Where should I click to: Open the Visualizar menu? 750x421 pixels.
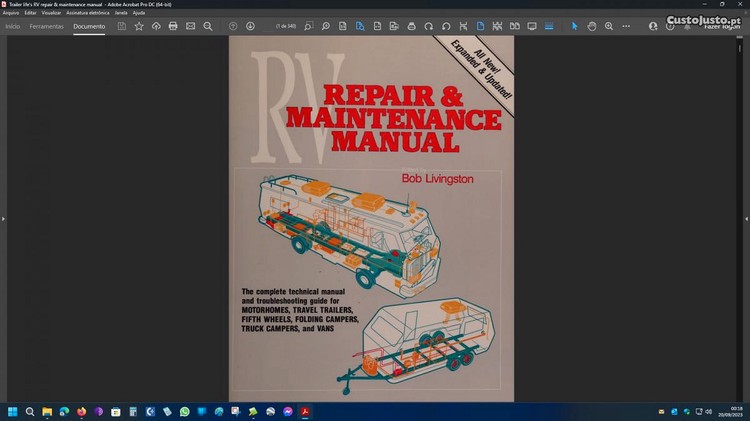click(51, 12)
